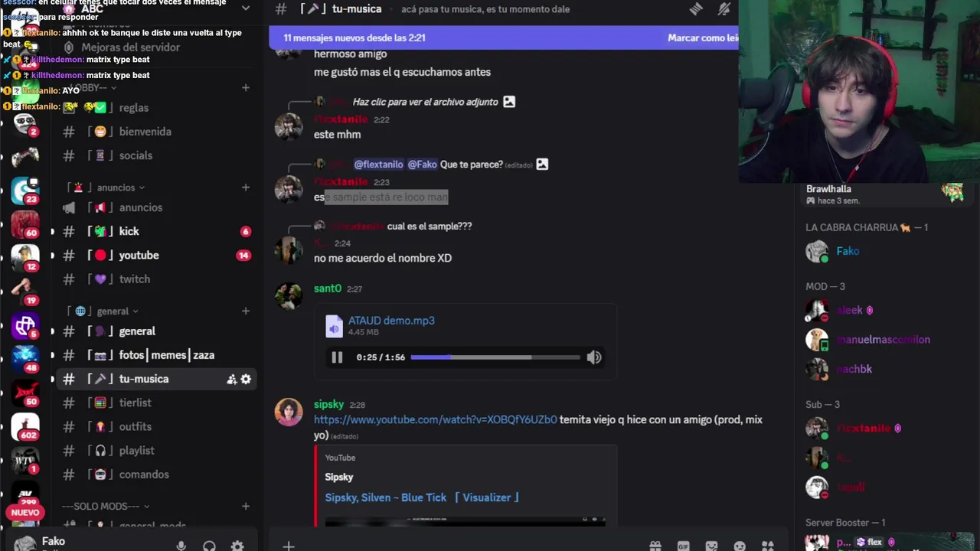
Task: Open user settings gear near Fako
Action: [x=237, y=546]
